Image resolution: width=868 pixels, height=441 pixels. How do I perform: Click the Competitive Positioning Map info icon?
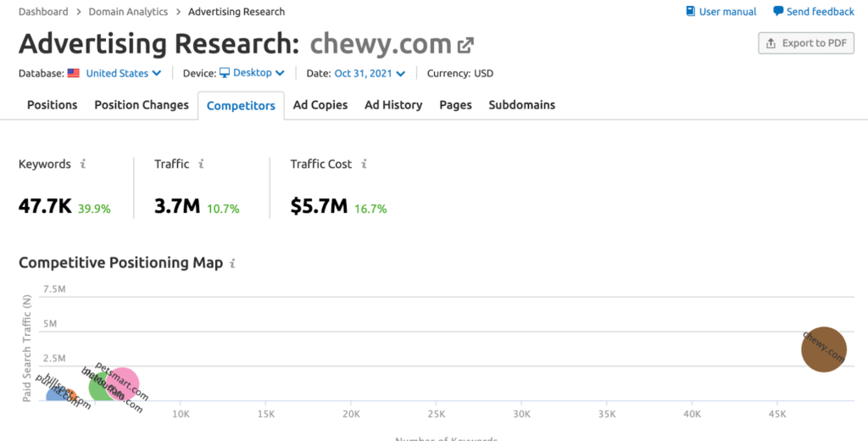coord(233,264)
